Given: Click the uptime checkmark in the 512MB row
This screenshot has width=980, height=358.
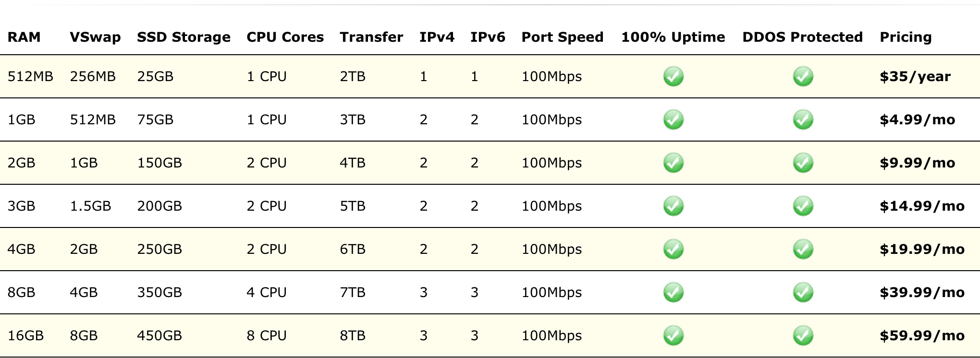Looking at the screenshot, I should [673, 76].
